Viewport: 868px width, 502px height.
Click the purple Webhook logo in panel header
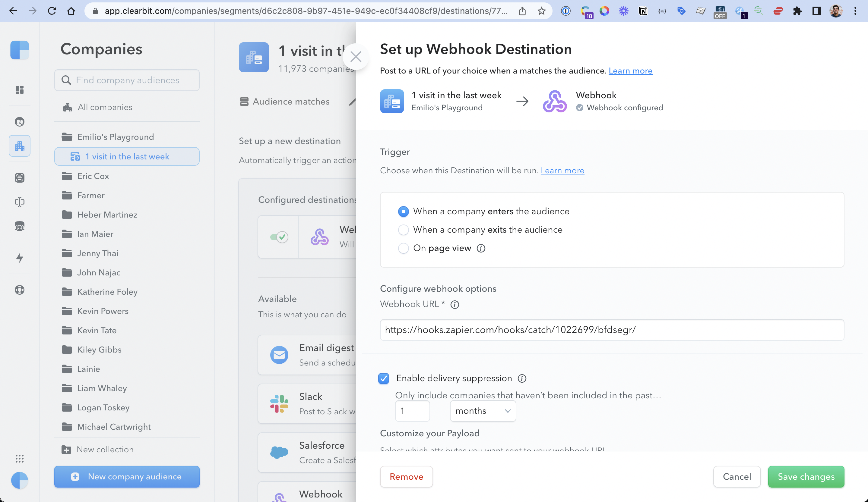555,101
